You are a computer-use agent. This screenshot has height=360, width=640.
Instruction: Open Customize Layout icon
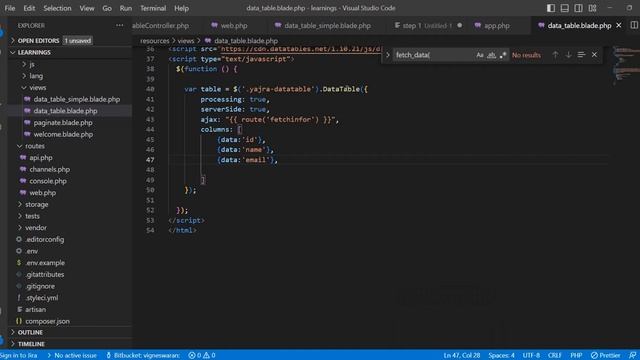click(x=593, y=8)
